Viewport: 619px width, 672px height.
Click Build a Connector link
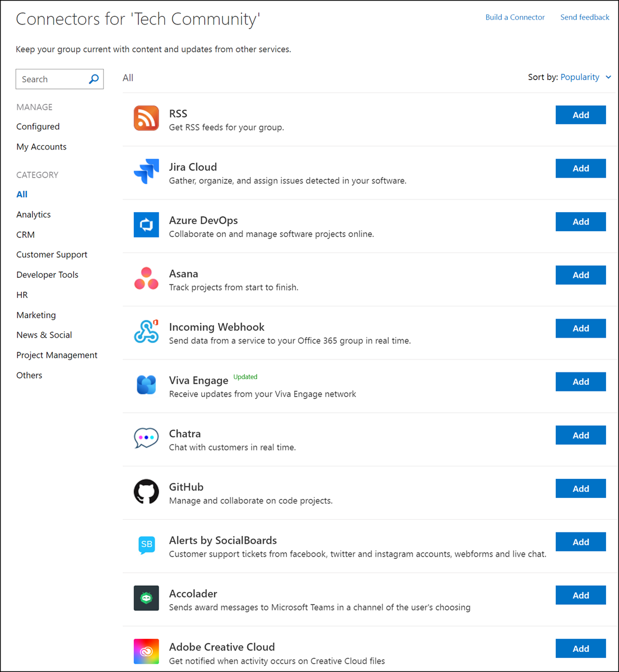point(515,17)
